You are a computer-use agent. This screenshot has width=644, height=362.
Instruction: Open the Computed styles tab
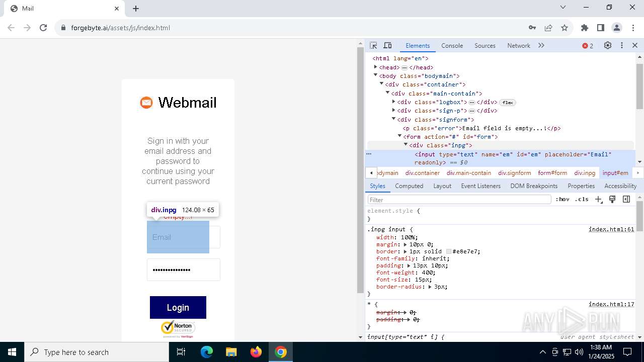[x=409, y=186]
